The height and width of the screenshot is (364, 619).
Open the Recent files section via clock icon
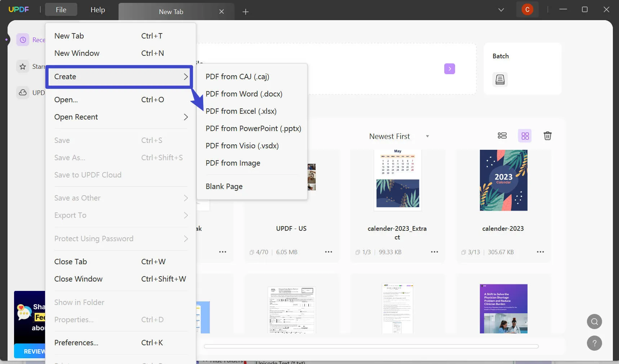[23, 40]
